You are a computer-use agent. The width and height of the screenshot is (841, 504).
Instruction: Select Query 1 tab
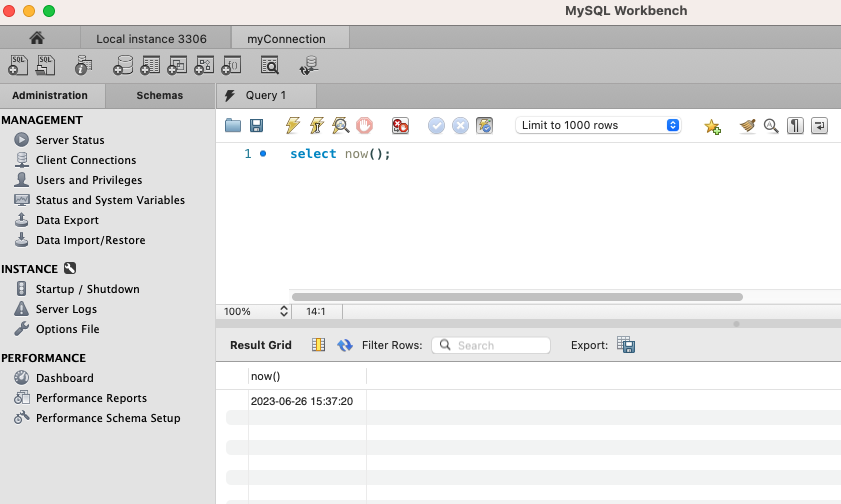267,95
